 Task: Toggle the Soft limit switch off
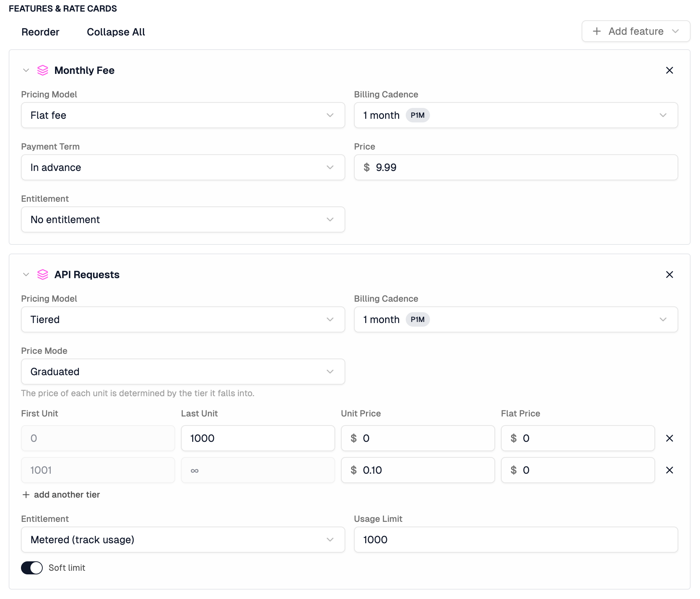[32, 568]
